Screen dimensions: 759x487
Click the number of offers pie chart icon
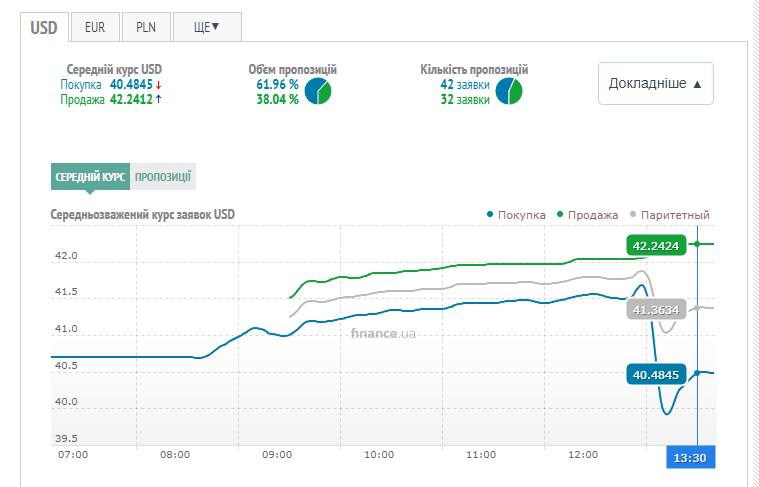[508, 92]
